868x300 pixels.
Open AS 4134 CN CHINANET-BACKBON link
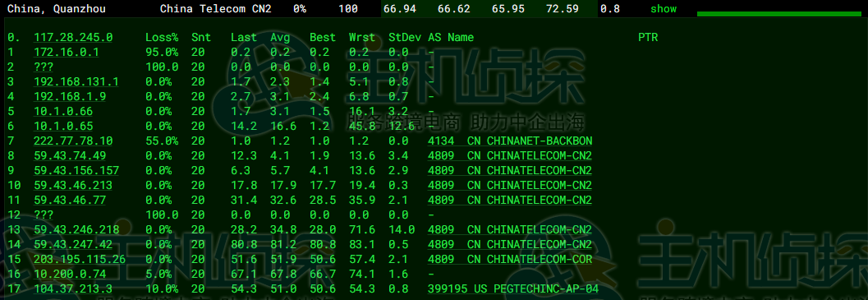point(510,141)
